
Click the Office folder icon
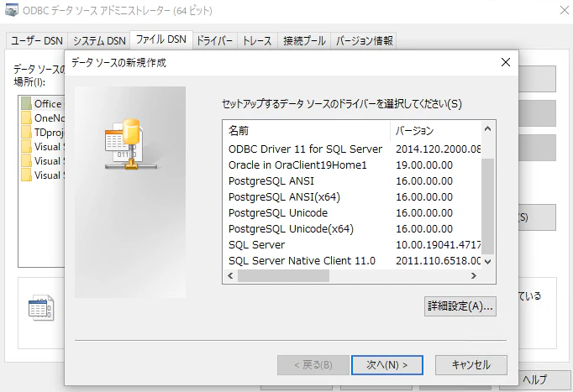[x=26, y=103]
